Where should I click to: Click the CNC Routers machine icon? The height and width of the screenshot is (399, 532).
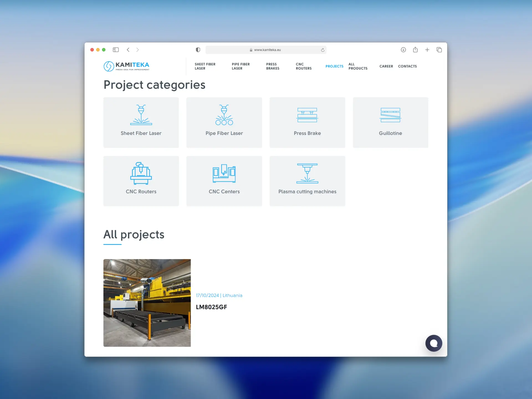pyautogui.click(x=141, y=173)
